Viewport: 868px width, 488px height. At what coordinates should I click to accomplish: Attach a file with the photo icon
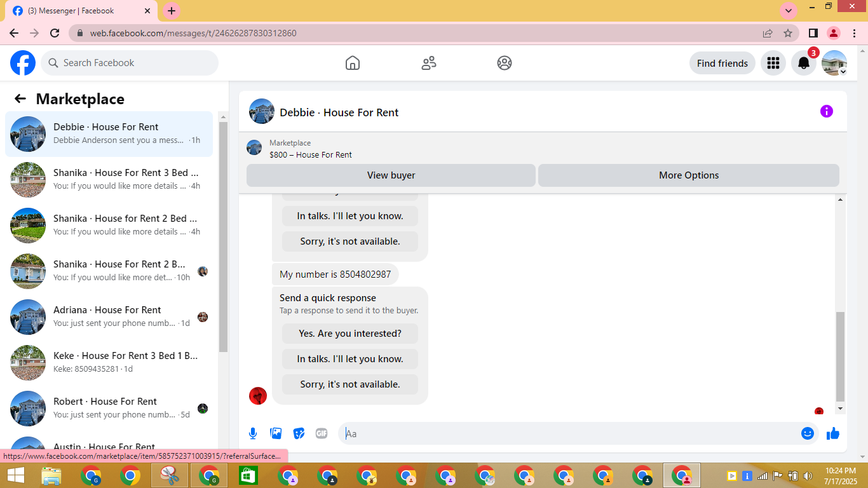pos(276,433)
